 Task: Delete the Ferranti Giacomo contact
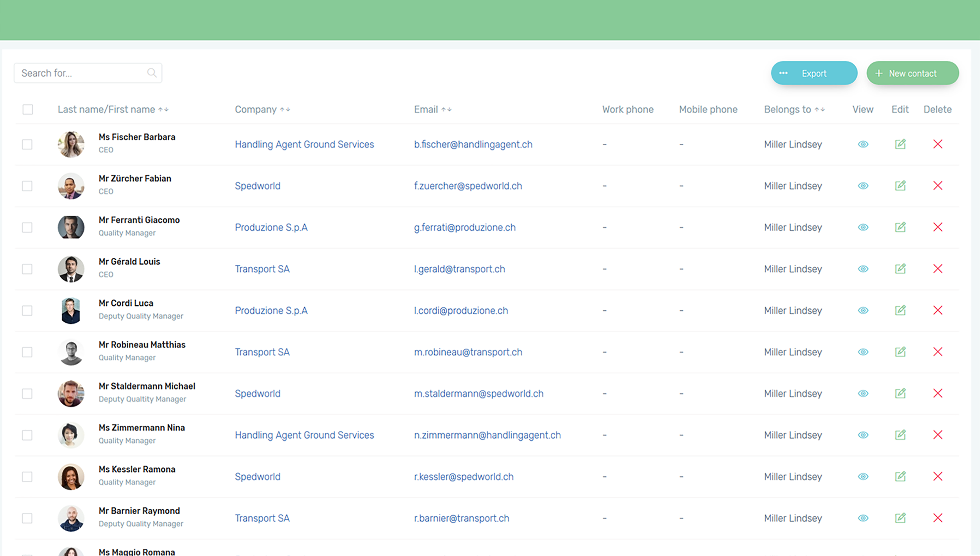point(937,227)
